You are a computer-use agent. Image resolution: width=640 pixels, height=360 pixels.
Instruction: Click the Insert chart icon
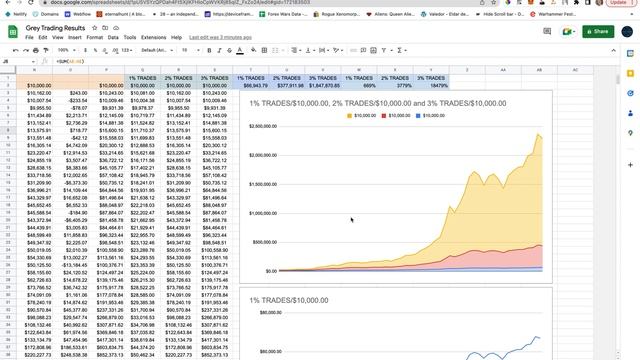tap(373, 50)
